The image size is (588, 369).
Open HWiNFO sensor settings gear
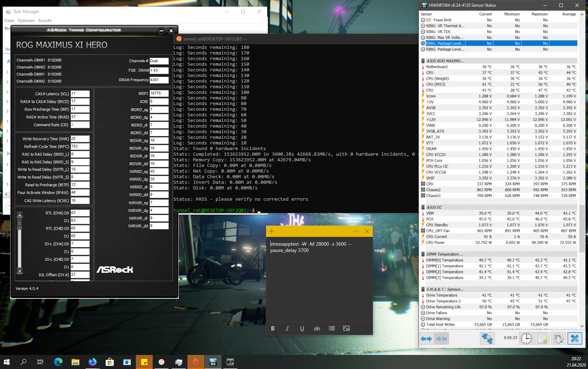pyautogui.click(x=558, y=339)
